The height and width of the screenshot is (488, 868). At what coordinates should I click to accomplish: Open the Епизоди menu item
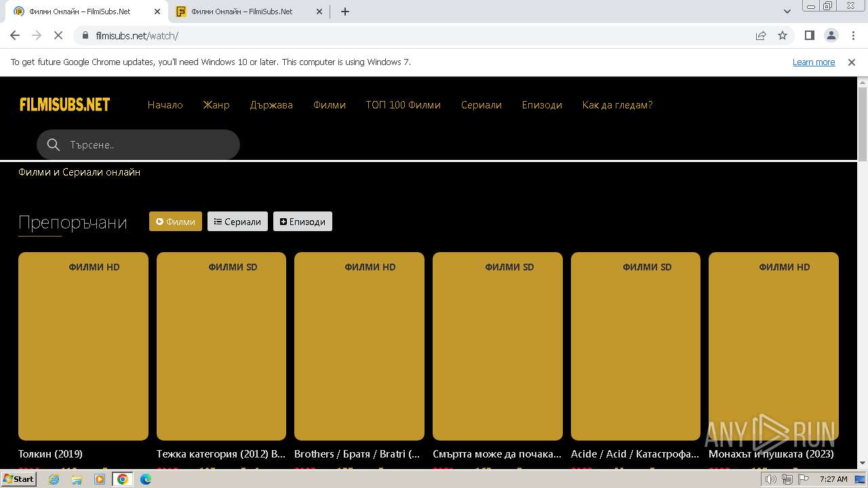tap(542, 104)
